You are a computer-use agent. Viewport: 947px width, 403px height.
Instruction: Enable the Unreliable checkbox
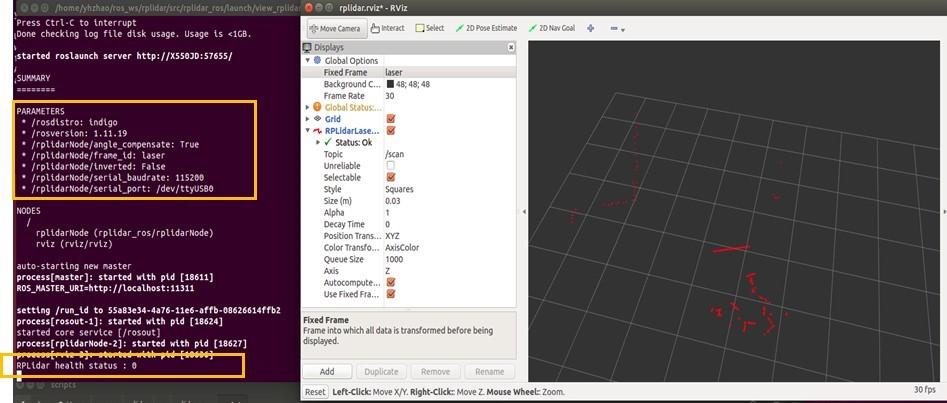click(x=391, y=166)
